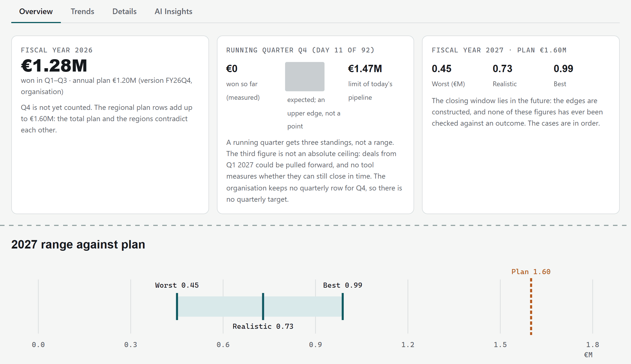Click the RUNNING QUARTER Q4 heading
Screen dimensions: 631x364
300,50
